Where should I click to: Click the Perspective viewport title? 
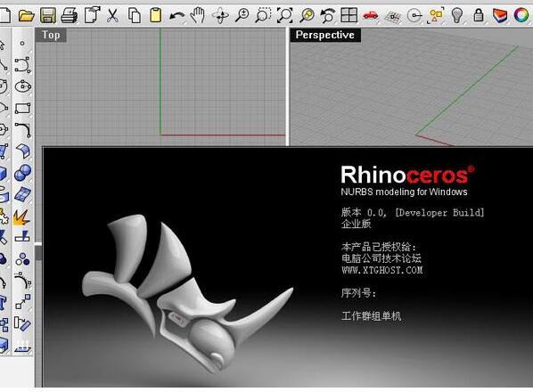click(x=325, y=35)
